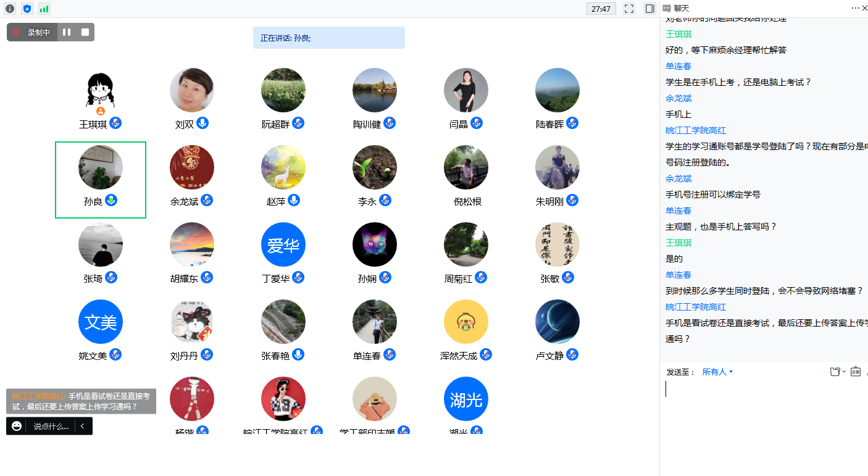Open chat panel more options (three dots)
868x476 pixels.
pos(855,8)
